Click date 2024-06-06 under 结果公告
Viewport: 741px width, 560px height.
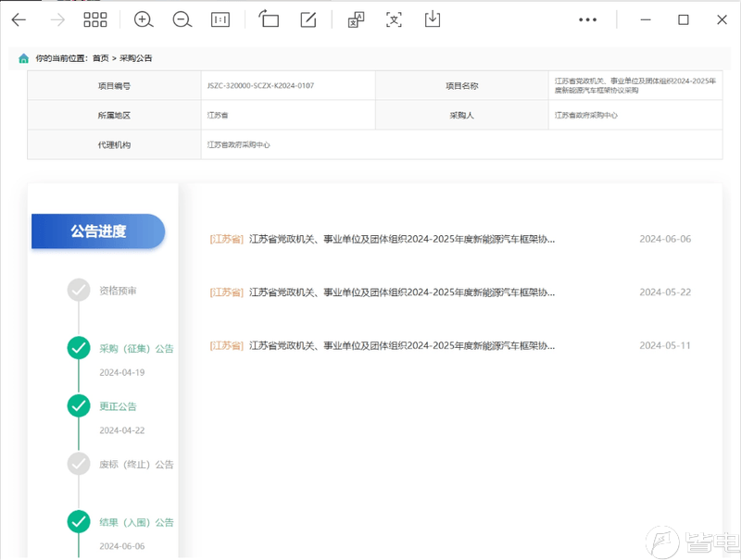coord(122,546)
